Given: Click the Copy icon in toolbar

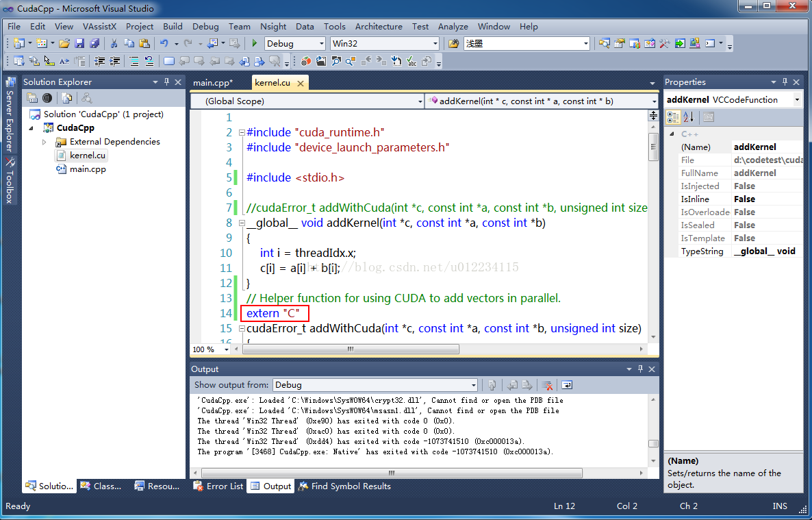Looking at the screenshot, I should point(129,44).
